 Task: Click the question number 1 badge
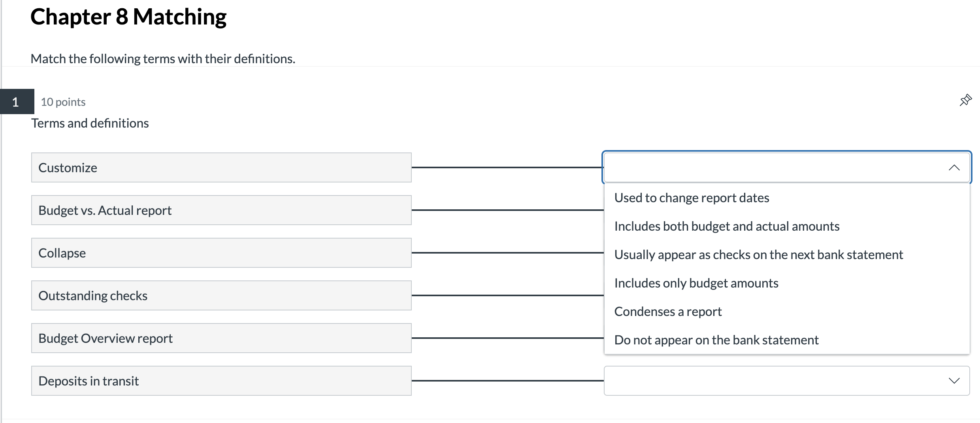coord(15,102)
